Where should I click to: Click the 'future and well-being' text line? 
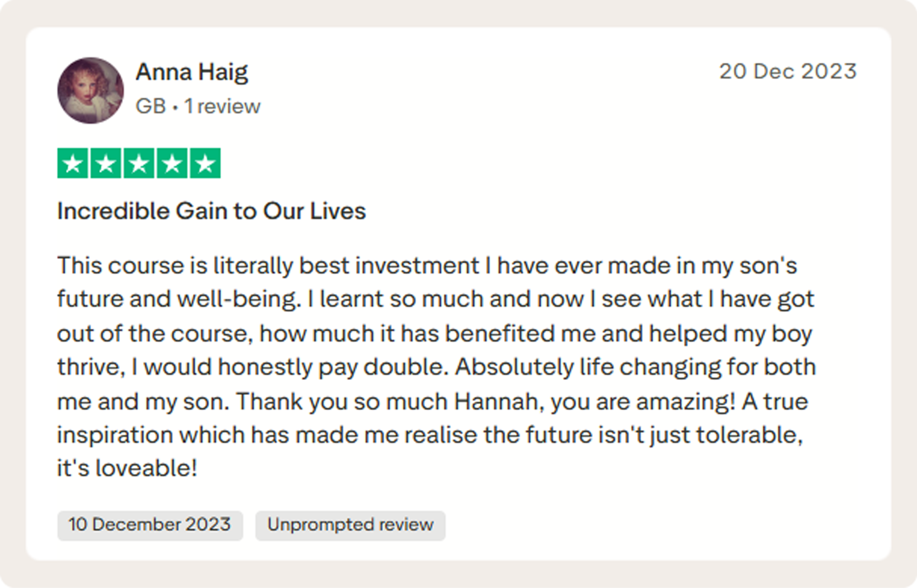pyautogui.click(x=178, y=299)
